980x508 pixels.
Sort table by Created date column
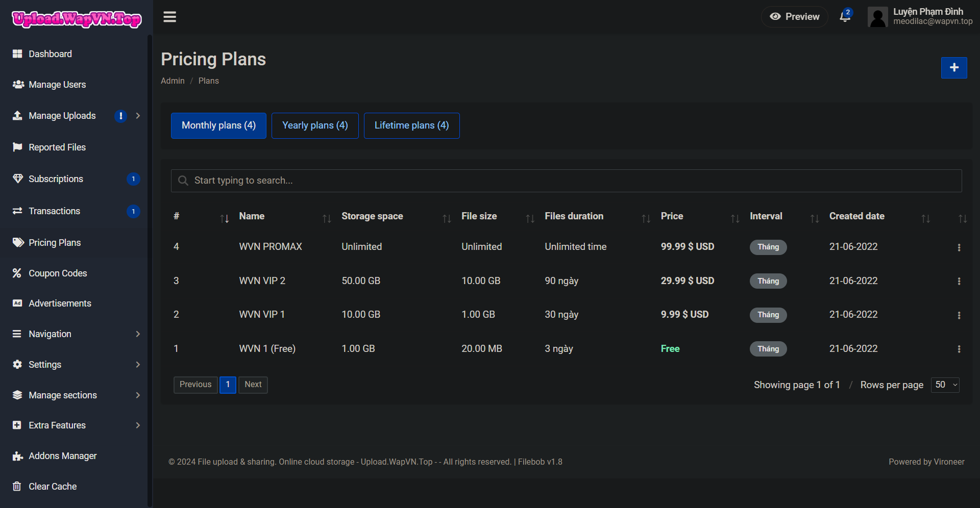925,219
